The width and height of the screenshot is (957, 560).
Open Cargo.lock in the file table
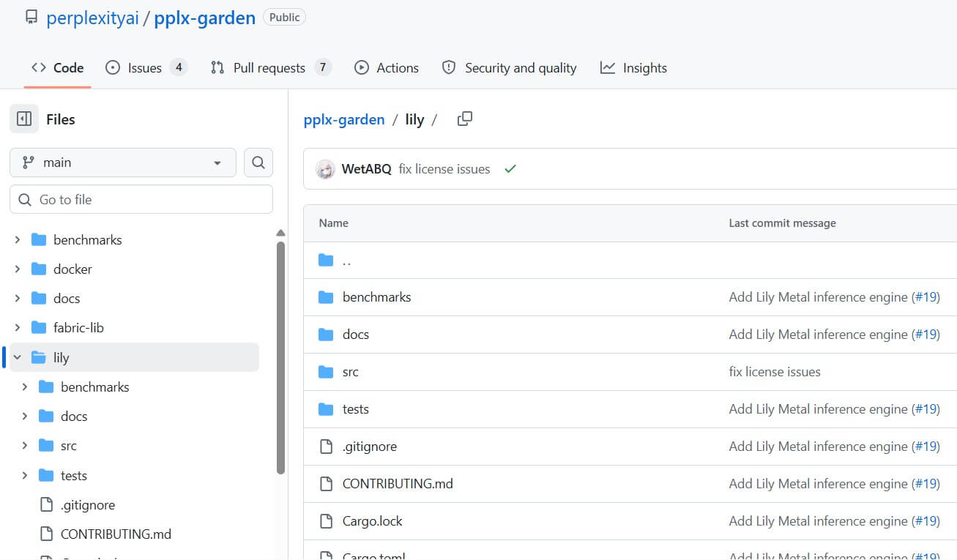coord(373,521)
